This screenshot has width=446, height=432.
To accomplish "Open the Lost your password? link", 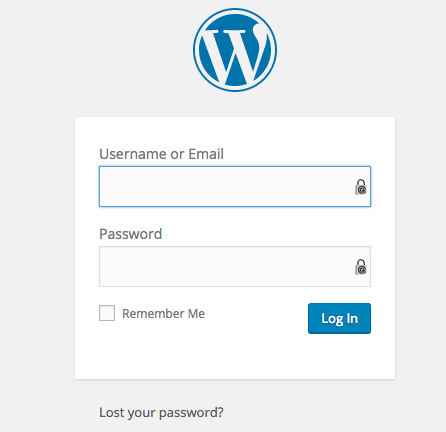I will pyautogui.click(x=161, y=413).
